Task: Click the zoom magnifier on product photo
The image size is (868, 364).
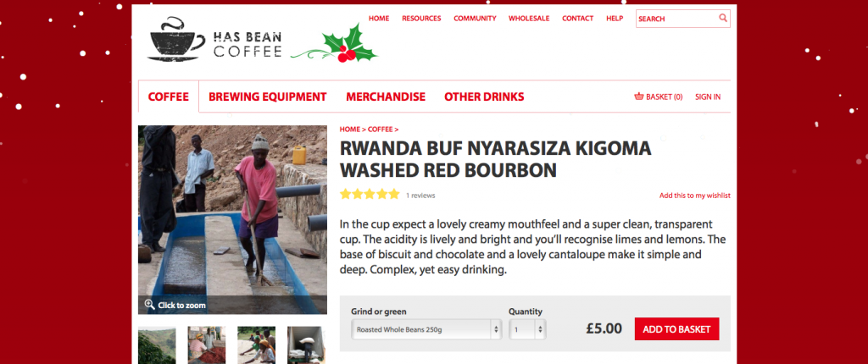Action: [149, 304]
